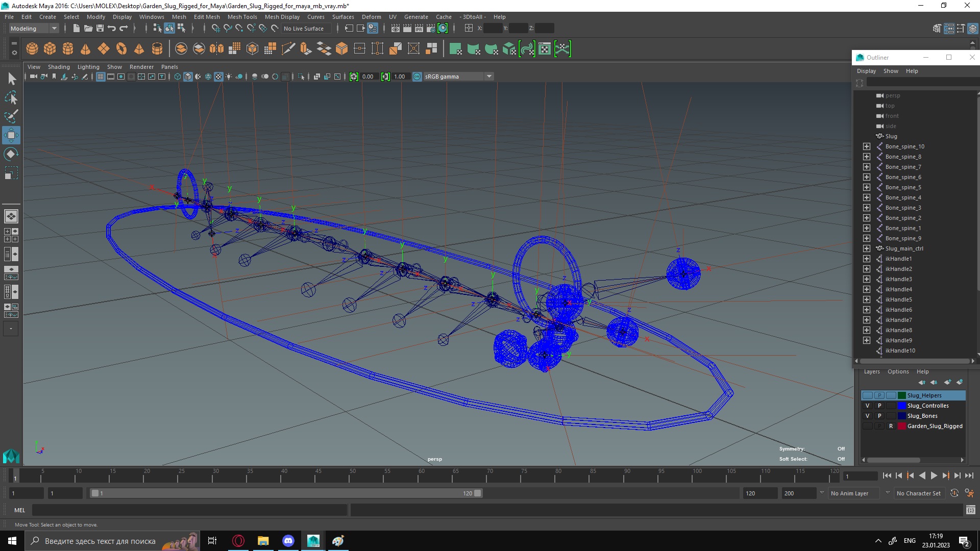Expand the ikHandle1 outliner node
The height and width of the screenshot is (551, 980).
[x=867, y=258]
